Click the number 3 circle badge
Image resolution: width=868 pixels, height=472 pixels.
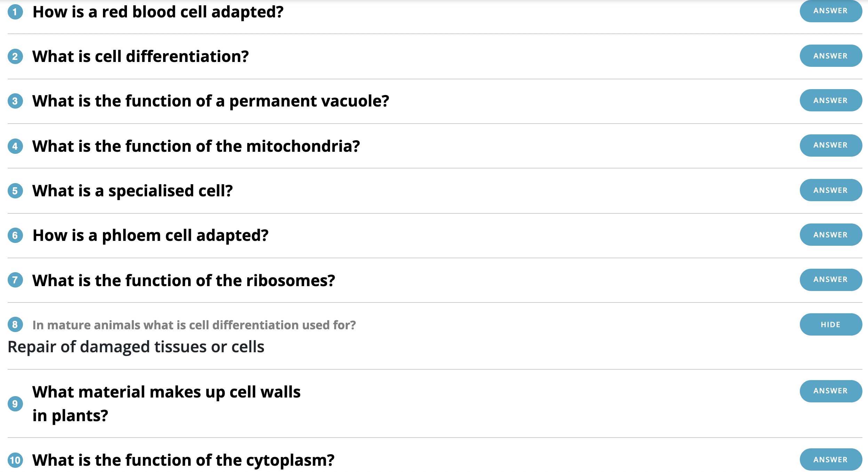(x=15, y=101)
